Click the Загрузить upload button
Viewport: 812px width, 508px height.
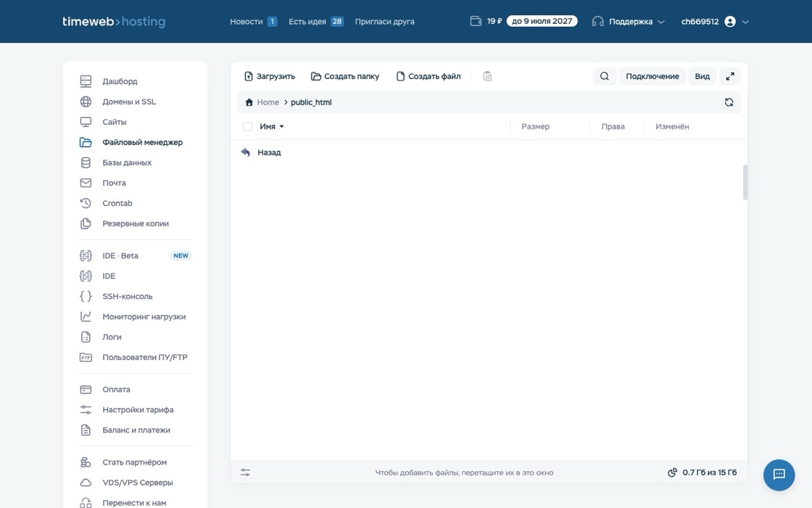(x=269, y=76)
